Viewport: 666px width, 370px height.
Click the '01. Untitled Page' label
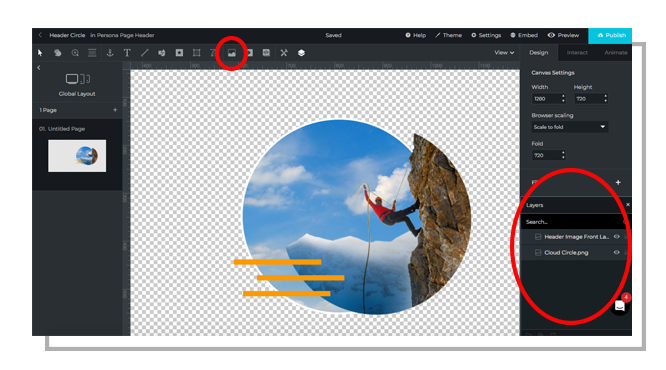click(62, 129)
